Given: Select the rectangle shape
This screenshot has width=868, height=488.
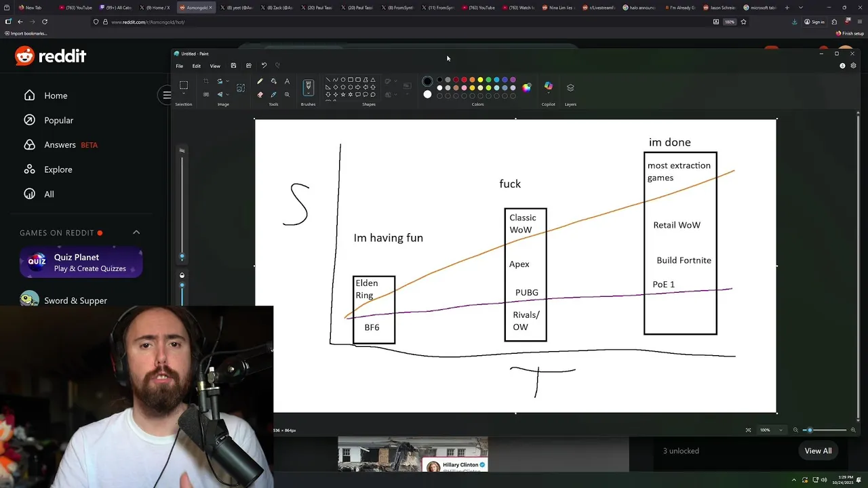Looking at the screenshot, I should (x=351, y=80).
